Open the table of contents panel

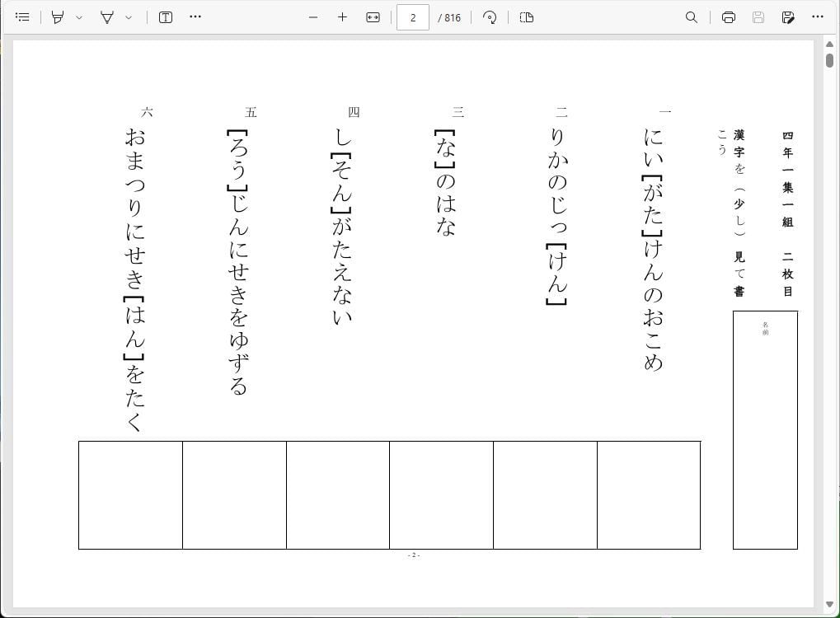pos(23,17)
